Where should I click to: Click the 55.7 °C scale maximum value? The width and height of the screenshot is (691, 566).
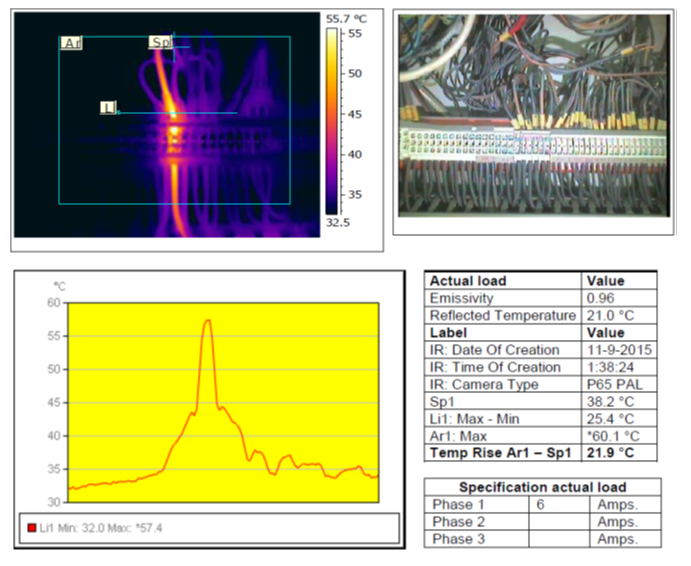346,19
